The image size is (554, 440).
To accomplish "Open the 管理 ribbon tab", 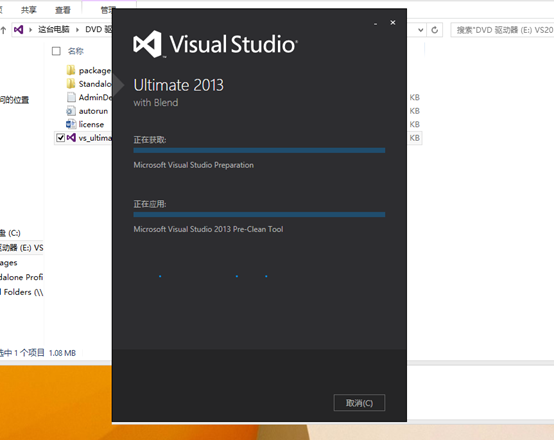I will point(107,10).
